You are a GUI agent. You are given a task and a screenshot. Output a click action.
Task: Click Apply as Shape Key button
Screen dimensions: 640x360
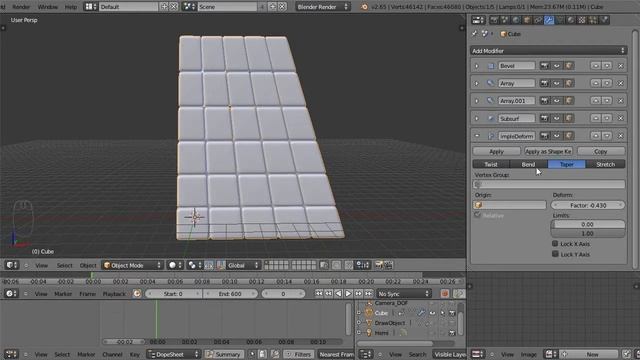tap(548, 151)
